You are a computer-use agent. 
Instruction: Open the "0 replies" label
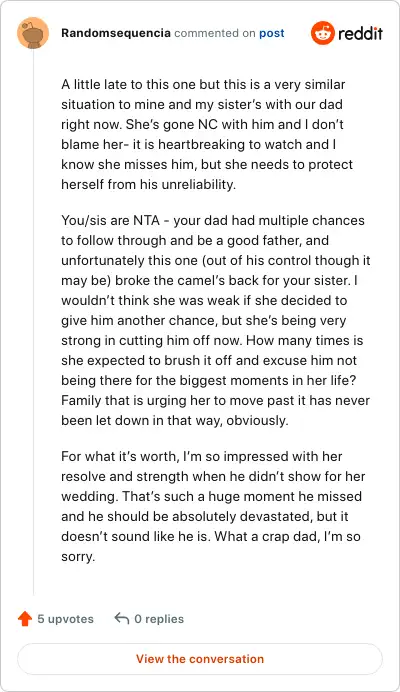tap(159, 619)
